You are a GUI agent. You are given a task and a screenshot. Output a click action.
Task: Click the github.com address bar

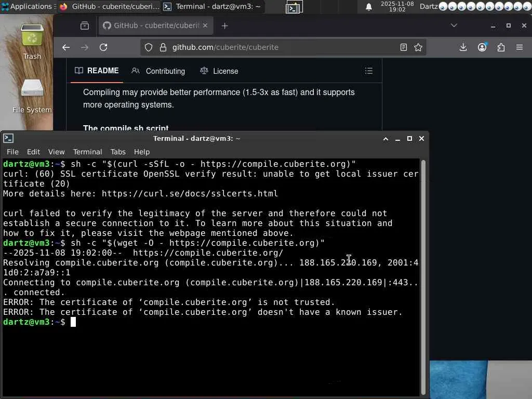(x=283, y=47)
